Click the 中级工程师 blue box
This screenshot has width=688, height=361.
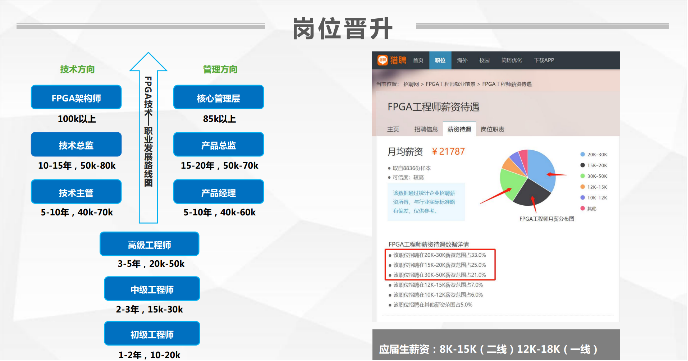(x=152, y=289)
